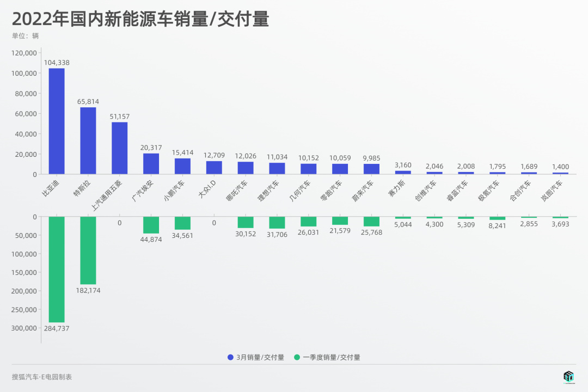Select the blue 哪吒汽车 bar labeled 12,026
588x392 pixels.
click(246, 168)
